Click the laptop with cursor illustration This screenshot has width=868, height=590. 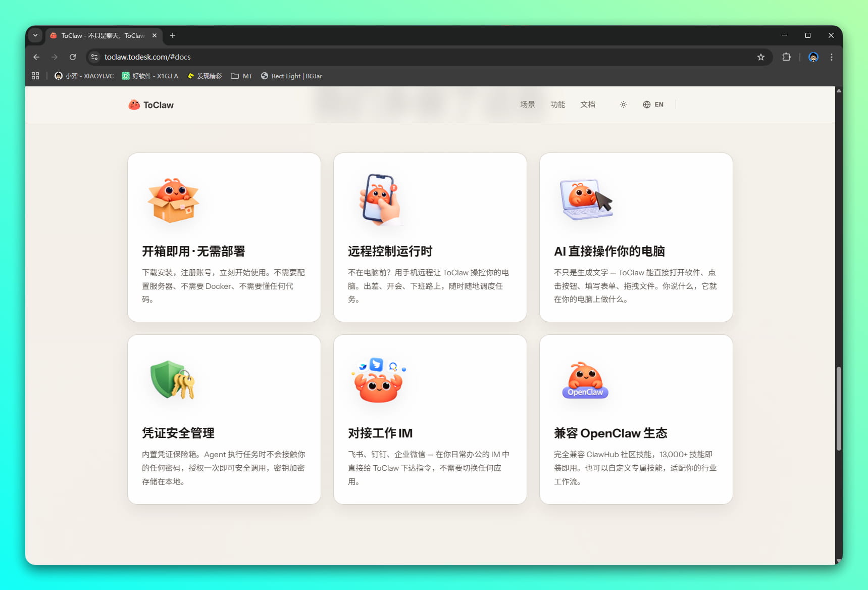586,200
